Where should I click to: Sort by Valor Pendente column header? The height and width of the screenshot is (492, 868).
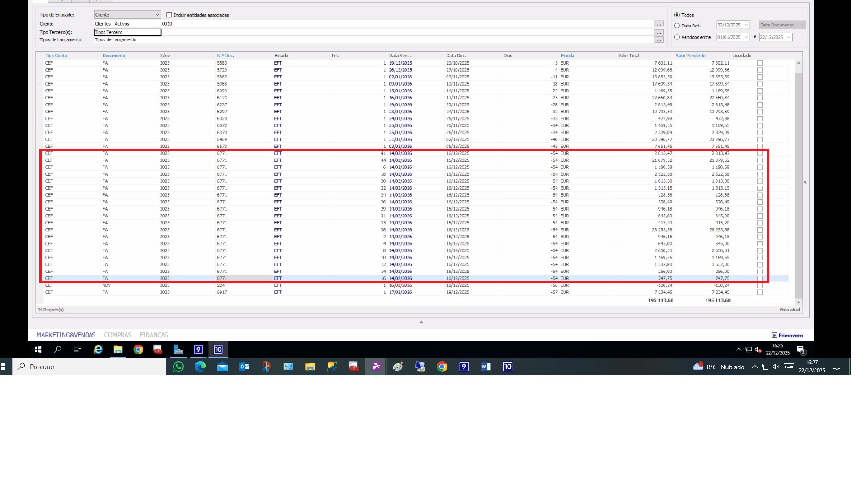tap(690, 56)
